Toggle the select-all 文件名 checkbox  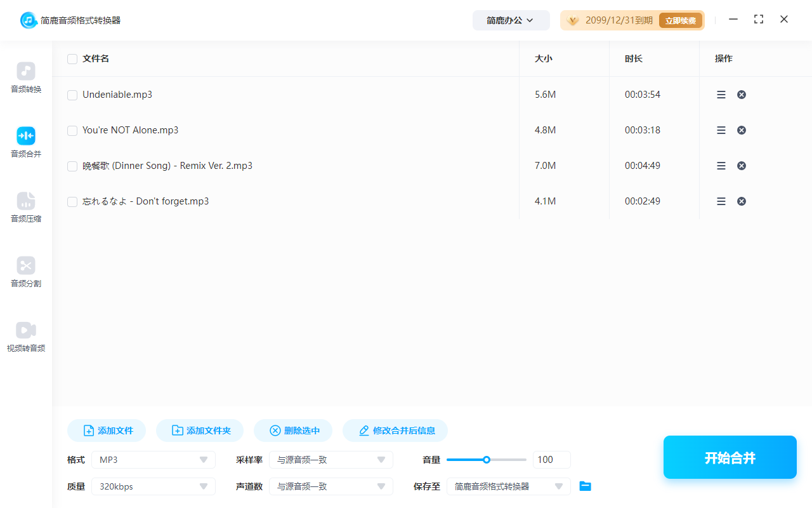72,59
